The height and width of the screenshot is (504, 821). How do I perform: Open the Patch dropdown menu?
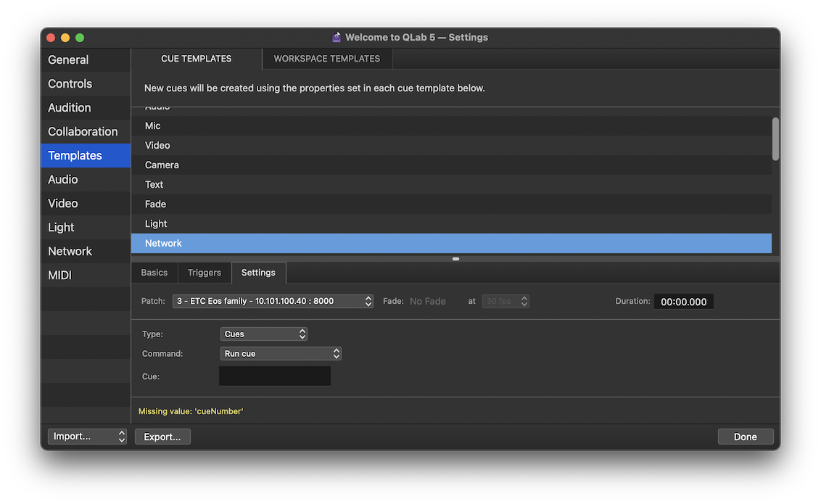(273, 301)
